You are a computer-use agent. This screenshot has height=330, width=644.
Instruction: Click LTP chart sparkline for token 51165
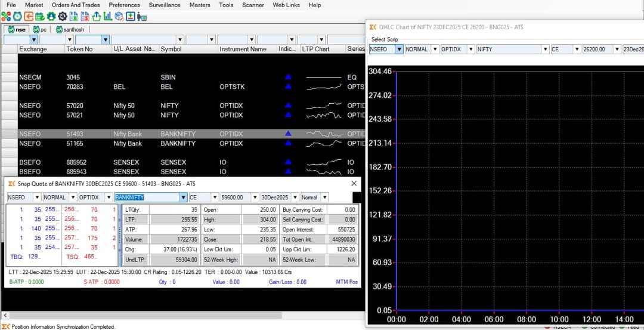pos(324,143)
